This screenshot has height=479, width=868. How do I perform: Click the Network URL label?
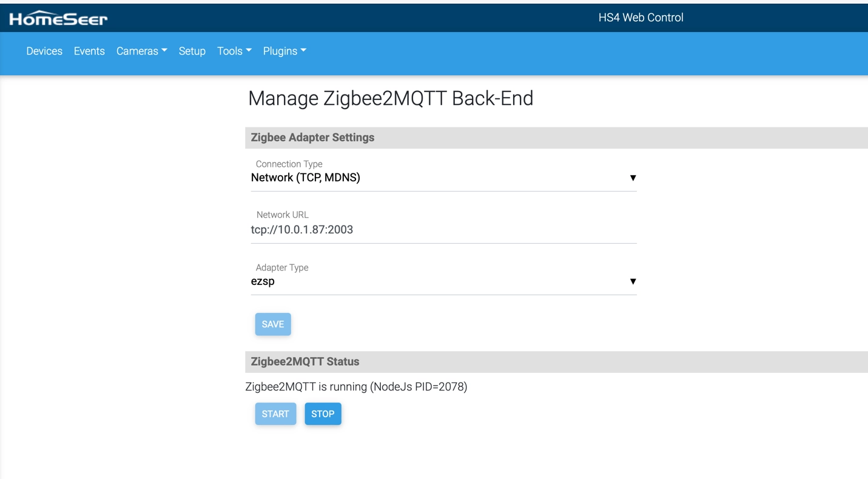[x=282, y=215]
